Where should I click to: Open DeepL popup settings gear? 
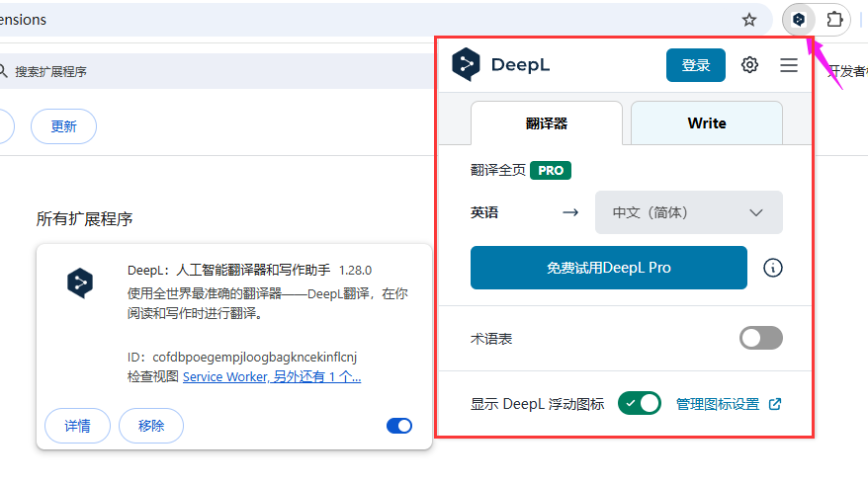click(x=749, y=65)
